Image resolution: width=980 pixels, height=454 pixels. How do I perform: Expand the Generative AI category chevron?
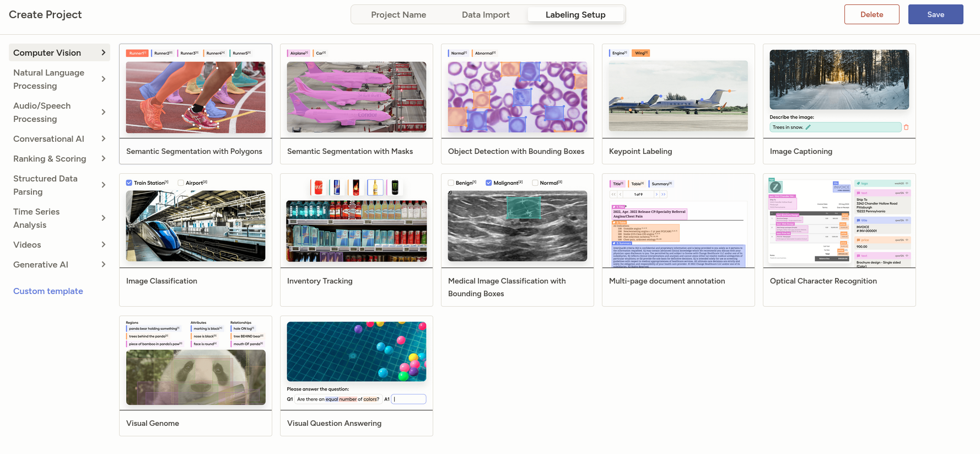coord(103,265)
